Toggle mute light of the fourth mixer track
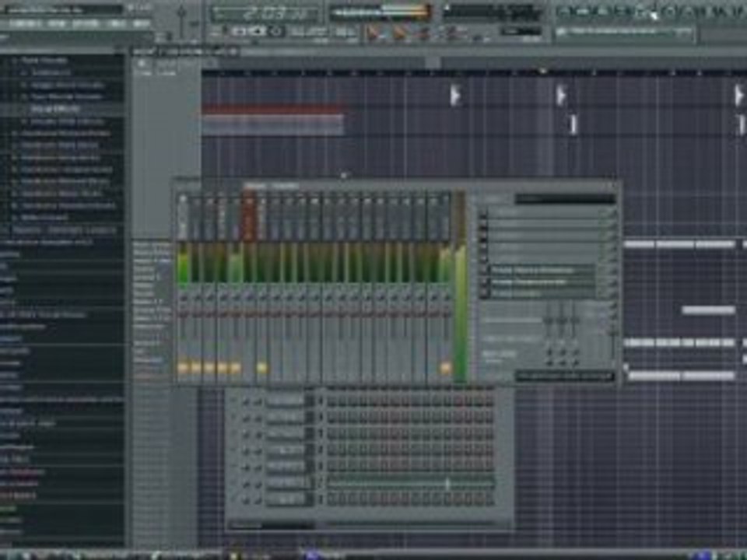747x560 pixels. tap(223, 368)
